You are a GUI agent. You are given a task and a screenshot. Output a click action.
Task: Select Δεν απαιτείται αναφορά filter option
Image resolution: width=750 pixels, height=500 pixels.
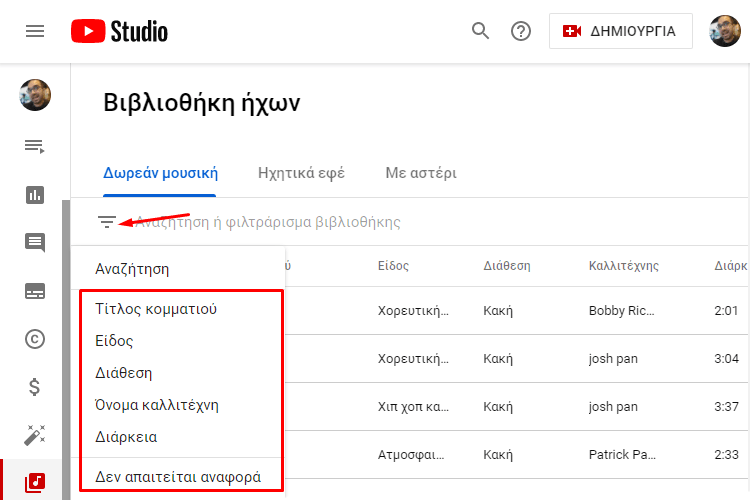click(178, 477)
